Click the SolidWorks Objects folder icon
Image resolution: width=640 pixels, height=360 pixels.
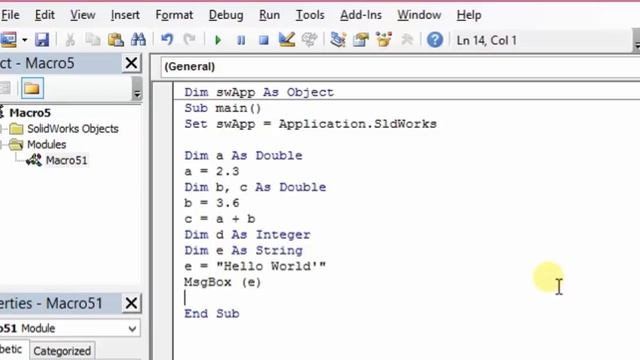pos(16,129)
